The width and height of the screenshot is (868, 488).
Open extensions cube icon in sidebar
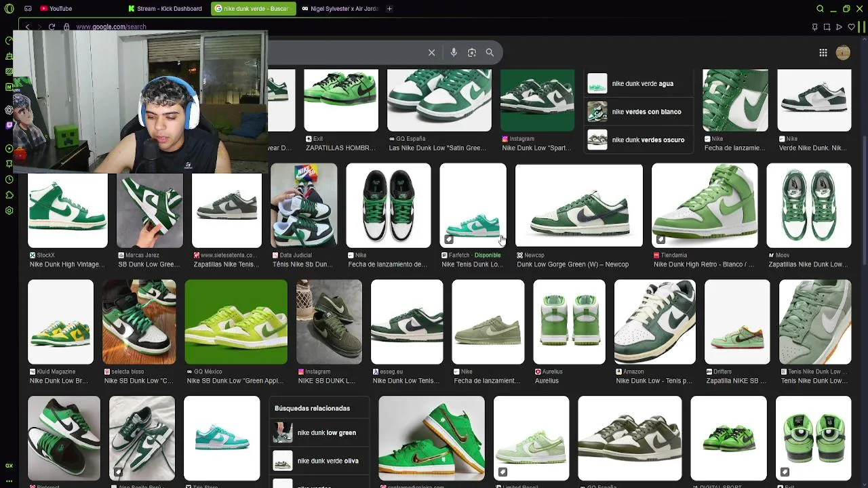tap(9, 195)
